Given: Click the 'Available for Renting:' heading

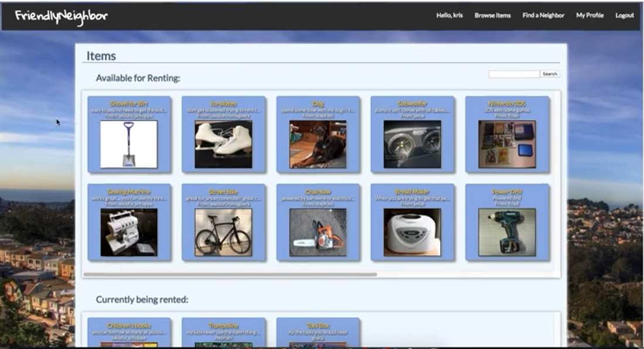Looking at the screenshot, I should [x=138, y=78].
